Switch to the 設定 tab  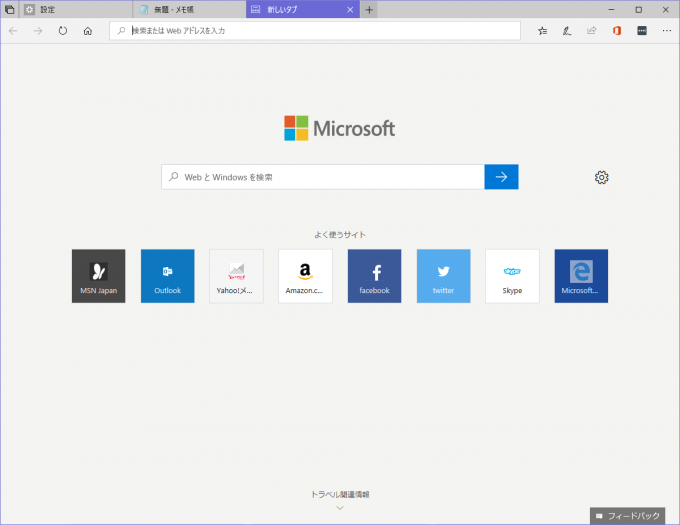[75, 9]
